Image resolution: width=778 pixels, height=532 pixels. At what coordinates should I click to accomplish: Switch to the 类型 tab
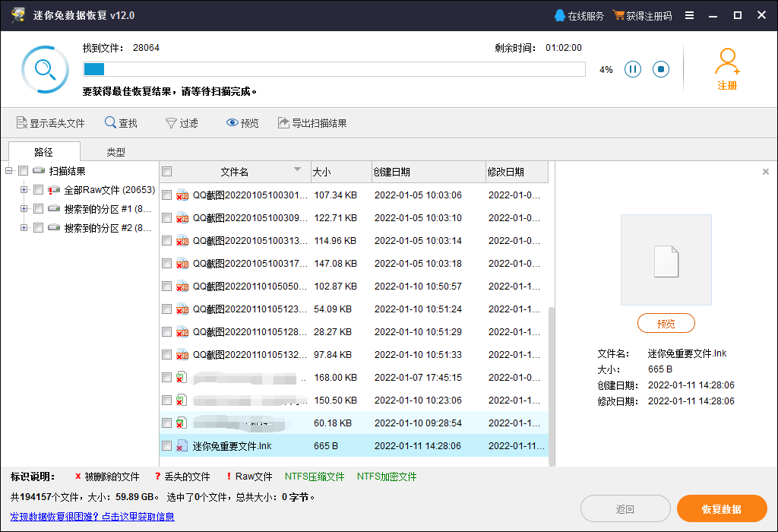115,152
